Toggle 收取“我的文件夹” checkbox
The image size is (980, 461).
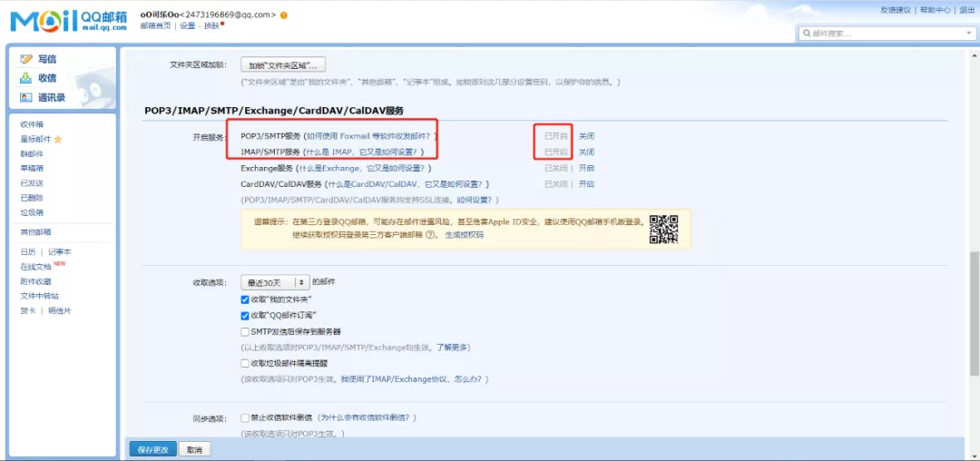(245, 299)
